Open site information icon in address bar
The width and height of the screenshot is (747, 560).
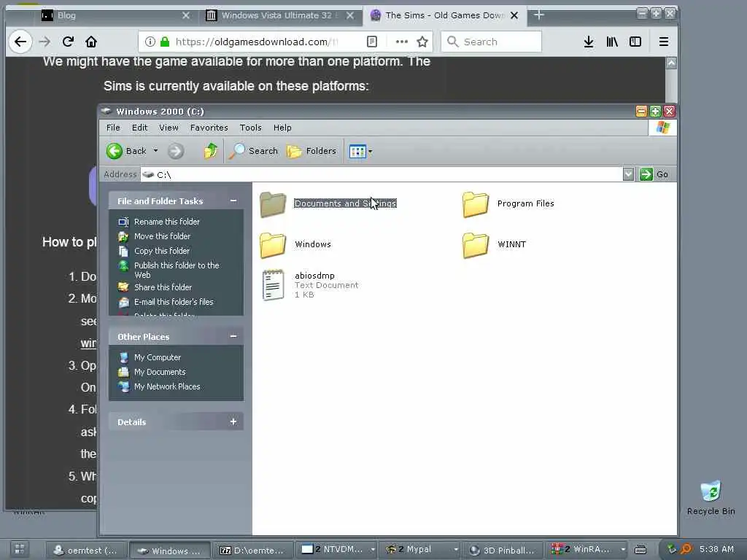pos(150,42)
